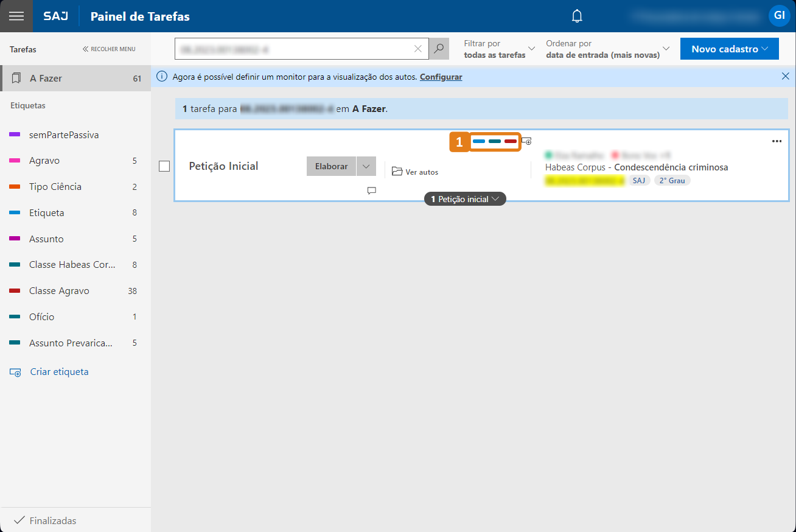Screen dimensions: 796x532
Task: Click the Configurar link
Action: point(441,77)
